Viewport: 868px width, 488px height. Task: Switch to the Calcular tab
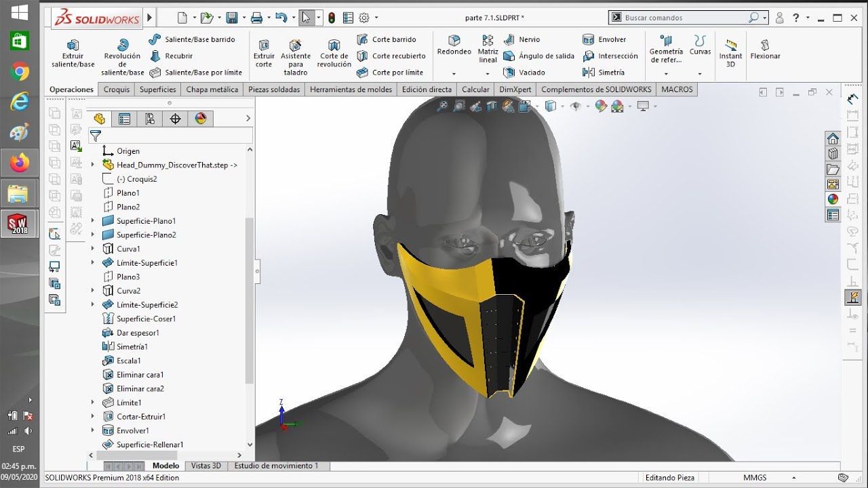coord(475,89)
